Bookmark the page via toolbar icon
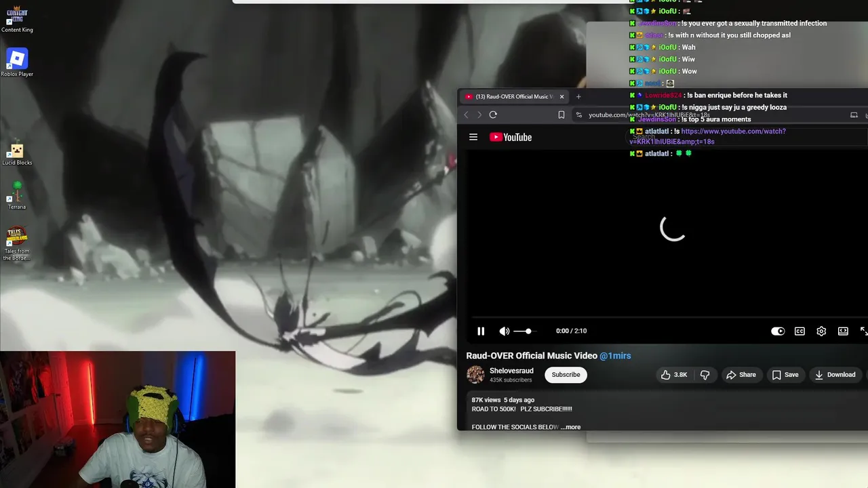The image size is (868, 488). pyautogui.click(x=561, y=115)
